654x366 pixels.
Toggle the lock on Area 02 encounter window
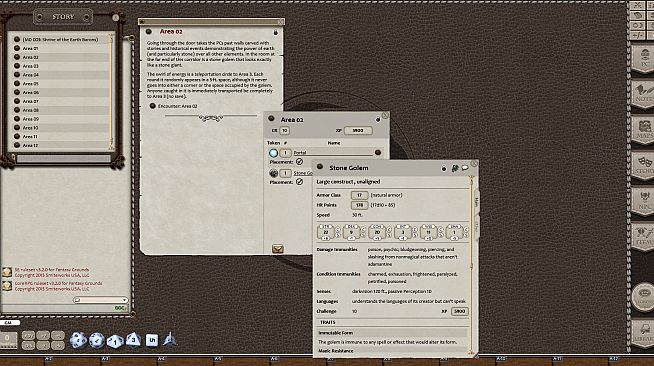click(378, 120)
